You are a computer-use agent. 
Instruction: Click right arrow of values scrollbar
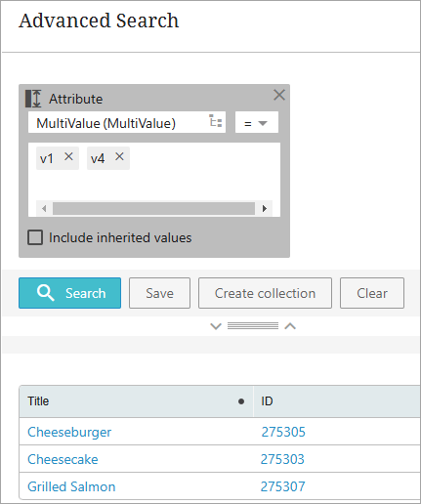tap(265, 208)
